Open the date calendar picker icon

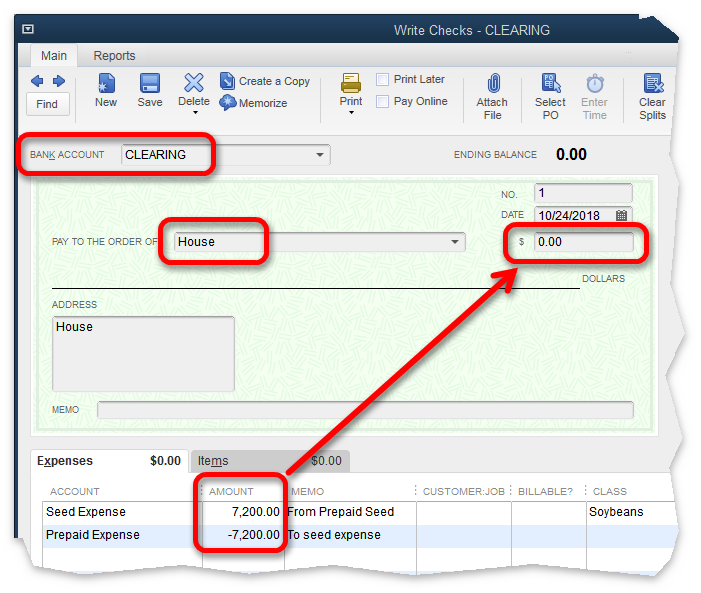621,216
